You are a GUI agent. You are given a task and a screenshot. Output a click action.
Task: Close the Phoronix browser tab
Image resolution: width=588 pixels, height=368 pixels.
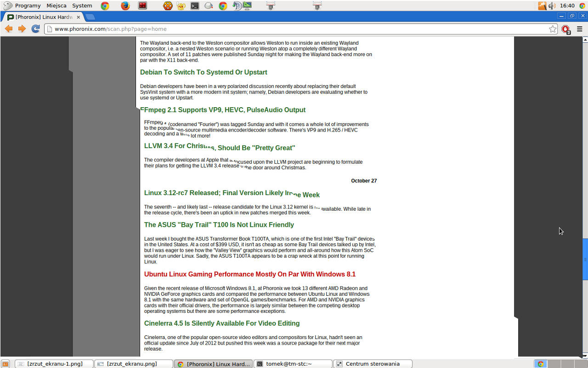tap(78, 17)
